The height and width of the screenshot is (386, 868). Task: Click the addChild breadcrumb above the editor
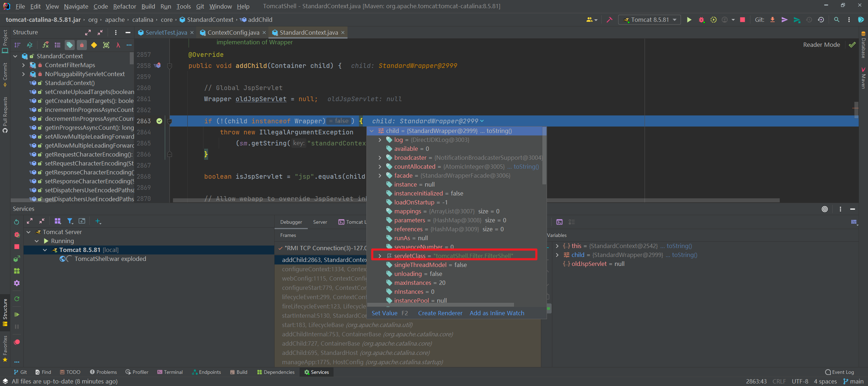coord(259,20)
